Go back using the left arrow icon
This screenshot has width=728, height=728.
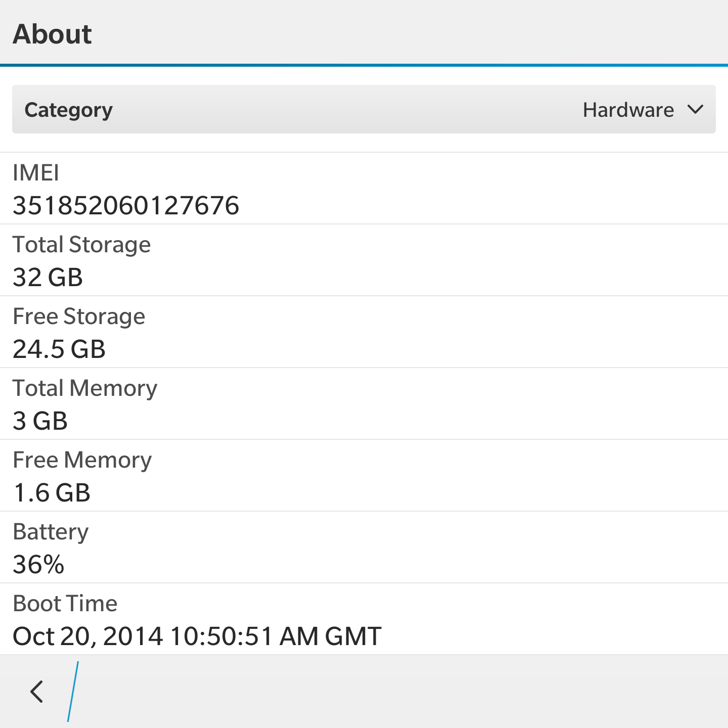point(37,691)
